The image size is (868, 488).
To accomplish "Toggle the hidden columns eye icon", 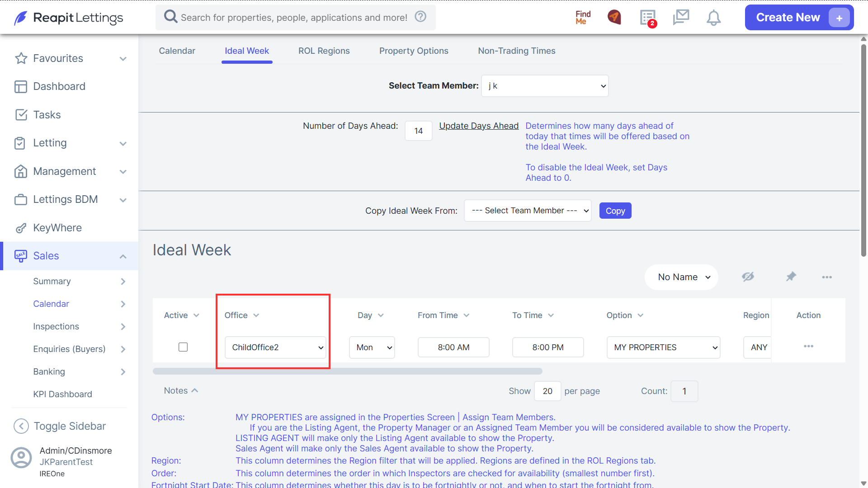I will tap(748, 277).
